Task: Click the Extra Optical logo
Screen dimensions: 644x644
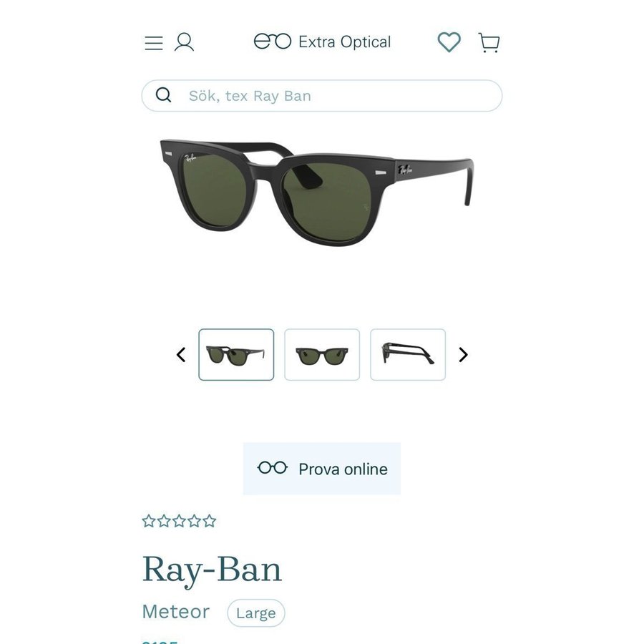Action: tap(322, 42)
